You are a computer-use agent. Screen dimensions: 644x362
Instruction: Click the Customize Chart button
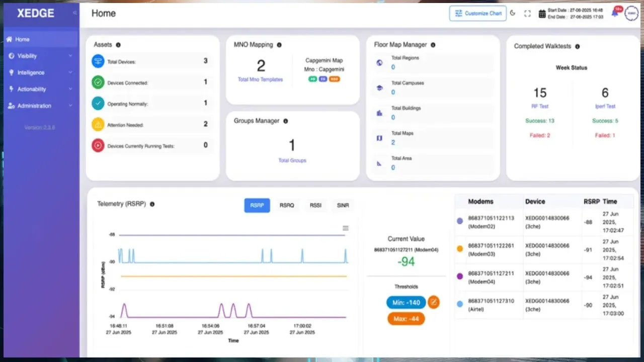pos(477,14)
